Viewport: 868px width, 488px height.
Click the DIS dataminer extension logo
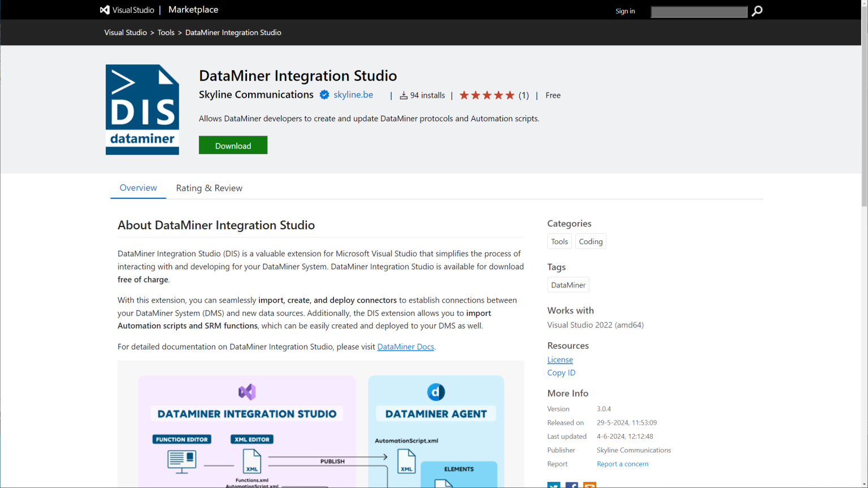[x=142, y=109]
